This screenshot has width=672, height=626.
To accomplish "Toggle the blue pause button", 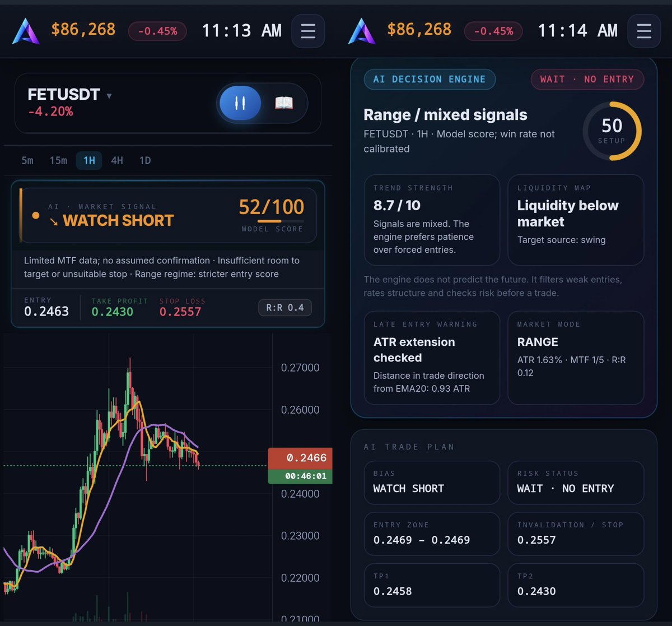I will pos(240,103).
